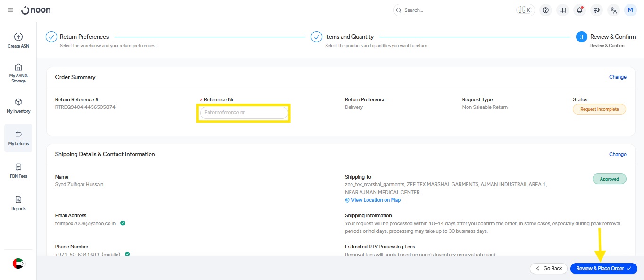Viewport: 644px width, 280px height.
Task: Click the Reference Nr input field
Action: point(243,113)
